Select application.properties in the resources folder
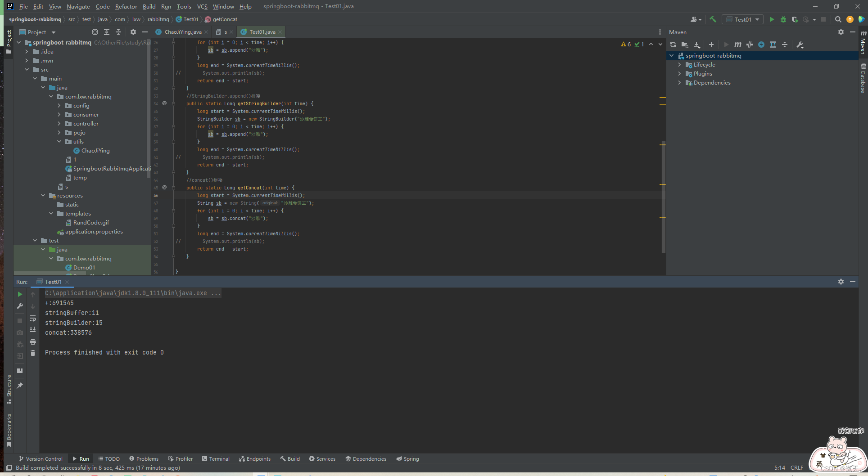 pyautogui.click(x=94, y=231)
